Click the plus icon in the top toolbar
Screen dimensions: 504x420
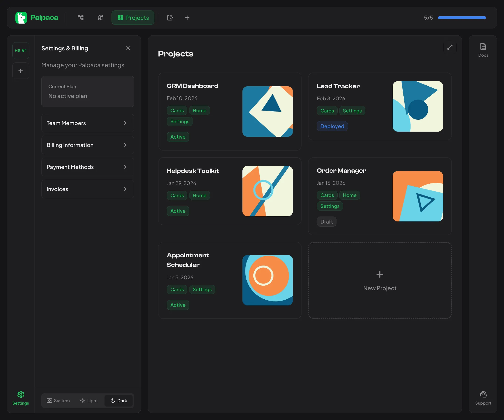(187, 17)
